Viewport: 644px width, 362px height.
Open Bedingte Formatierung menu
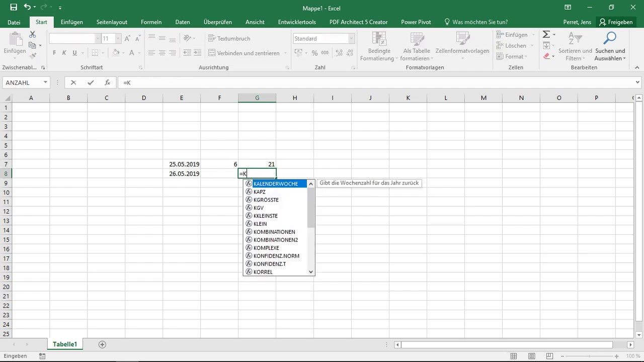click(379, 46)
